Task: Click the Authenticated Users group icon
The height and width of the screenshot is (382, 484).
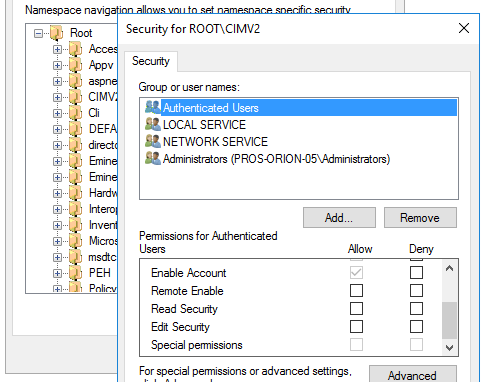Action: pos(153,107)
